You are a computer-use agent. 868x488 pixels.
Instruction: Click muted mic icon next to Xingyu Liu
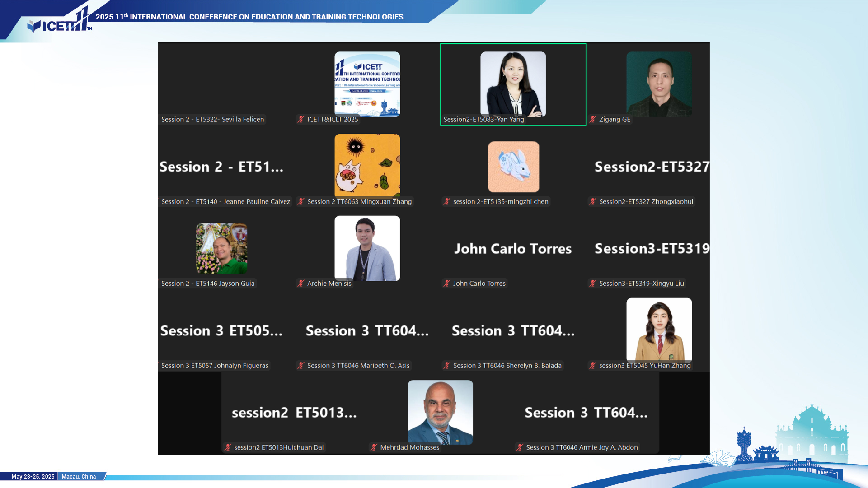tap(593, 283)
